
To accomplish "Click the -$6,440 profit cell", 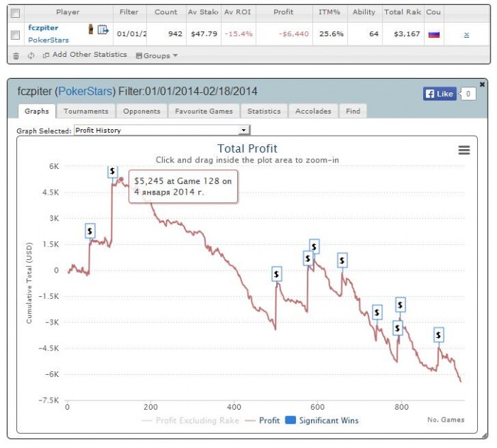I will [293, 34].
